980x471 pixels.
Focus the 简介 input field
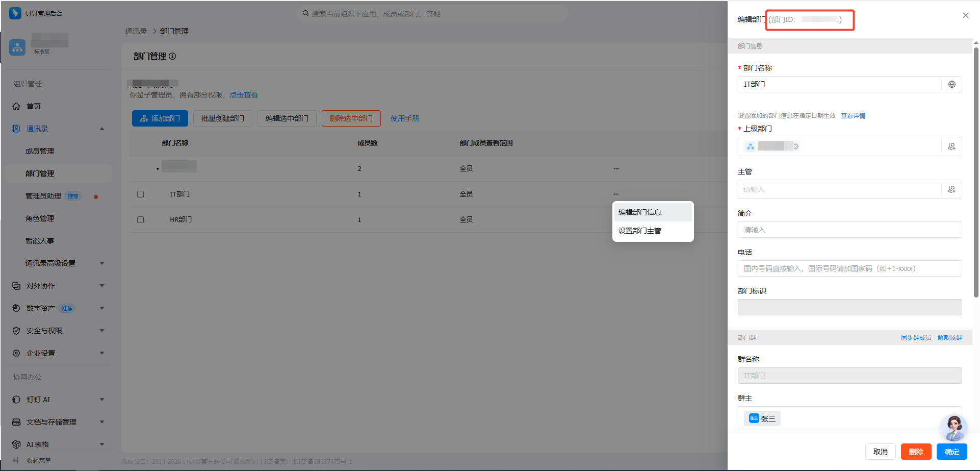(x=850, y=230)
